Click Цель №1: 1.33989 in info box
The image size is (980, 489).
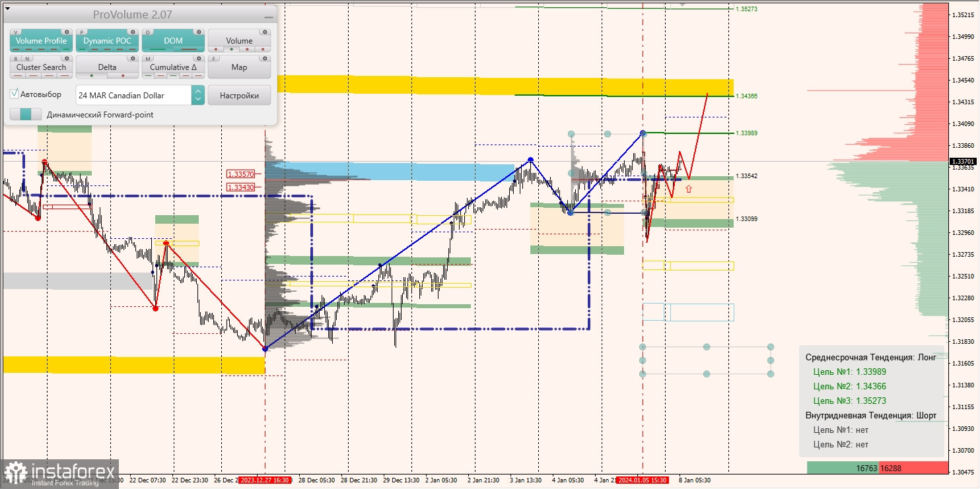(849, 372)
